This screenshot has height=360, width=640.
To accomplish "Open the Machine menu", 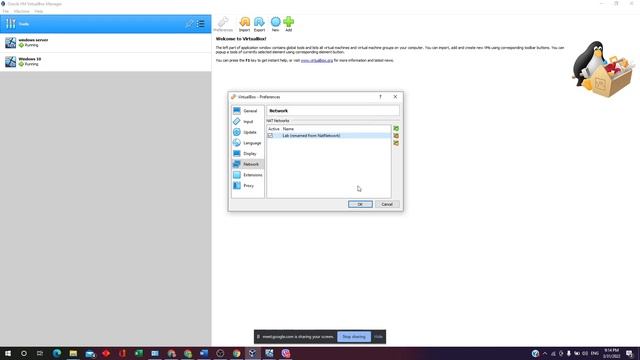I will (x=22, y=11).
